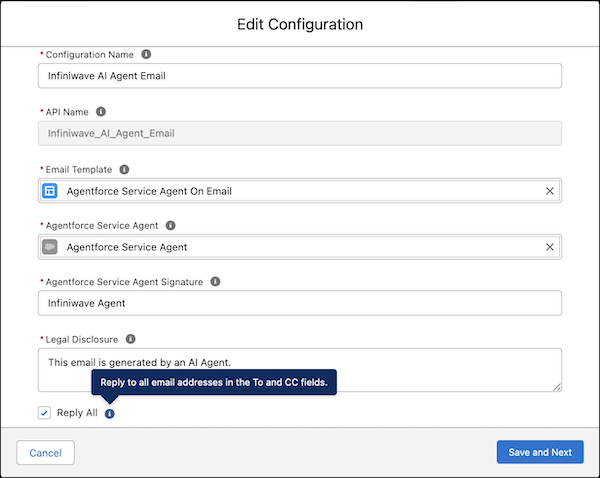Click the Reply All tooltip text
The image size is (600, 478).
tap(214, 382)
